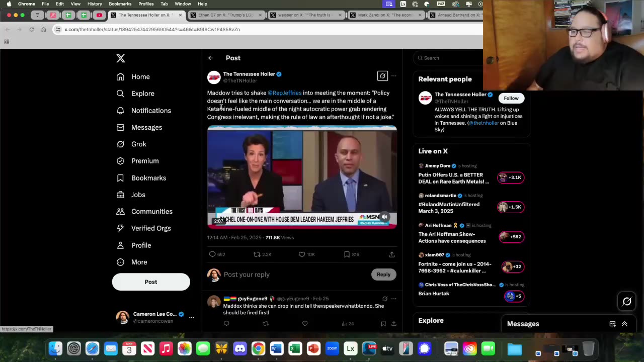Switch to 'Mark Zandi on X' tab
Image resolution: width=644 pixels, height=362 pixels.
[385, 15]
